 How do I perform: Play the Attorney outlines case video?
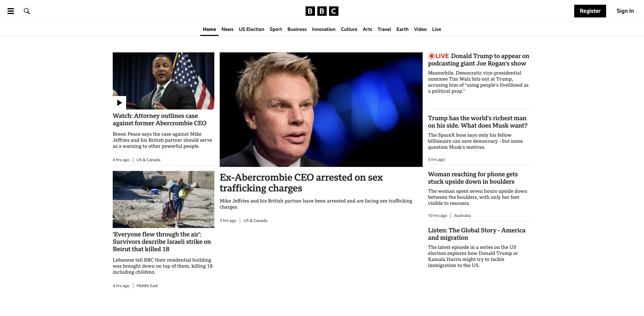point(119,103)
